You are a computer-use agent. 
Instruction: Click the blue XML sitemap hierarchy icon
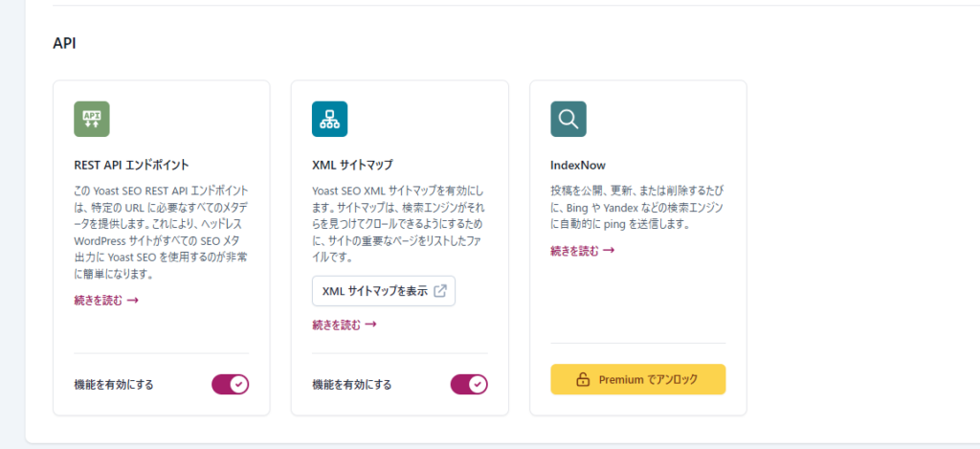pyautogui.click(x=329, y=119)
